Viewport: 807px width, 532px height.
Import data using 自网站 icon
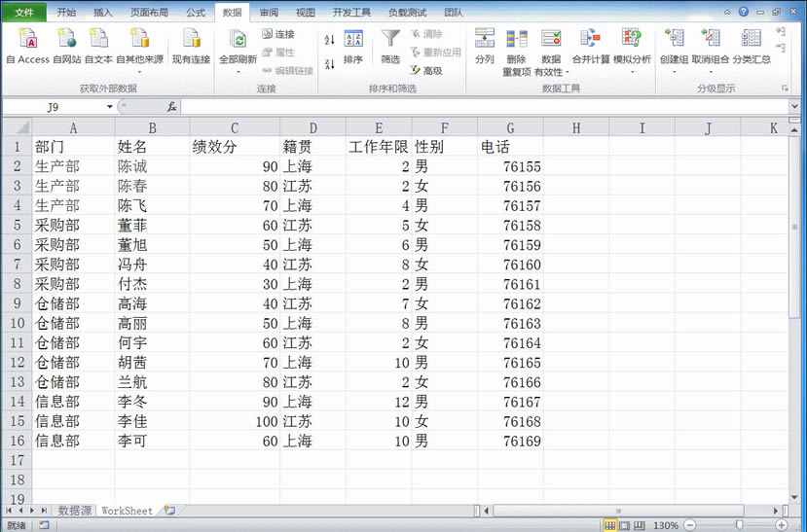[67, 47]
